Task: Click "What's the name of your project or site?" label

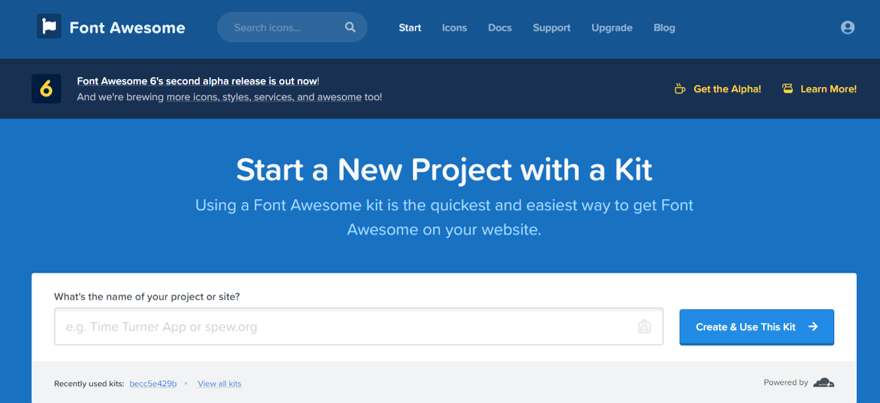Action: (x=147, y=296)
